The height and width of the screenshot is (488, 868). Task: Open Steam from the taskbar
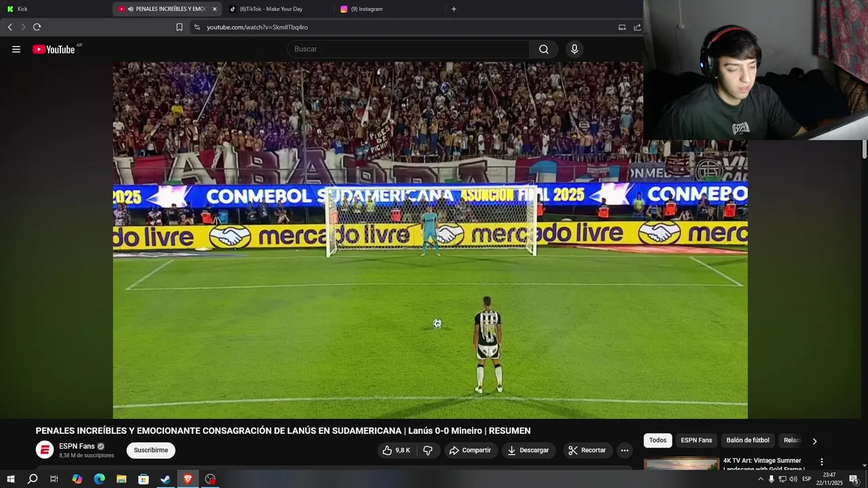[x=165, y=479]
